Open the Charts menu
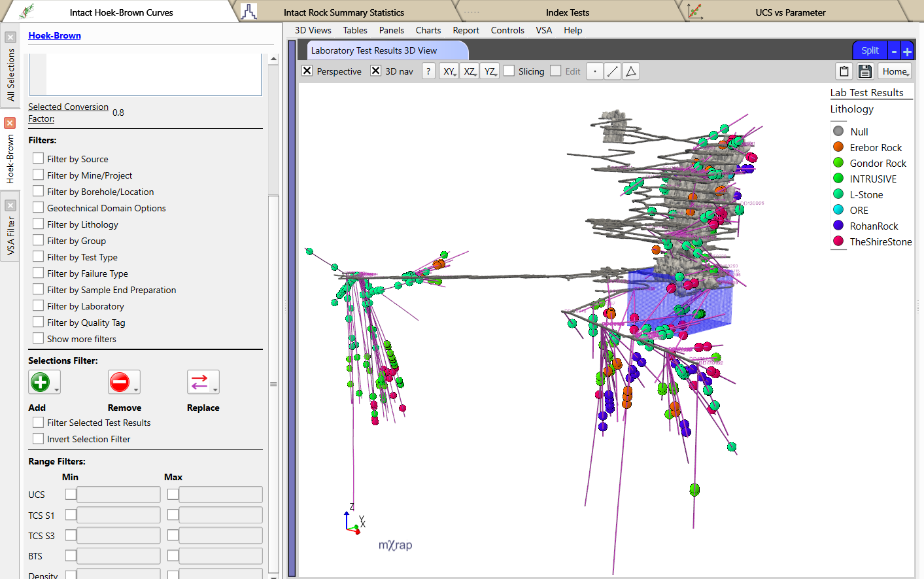This screenshot has width=924, height=579. tap(428, 30)
